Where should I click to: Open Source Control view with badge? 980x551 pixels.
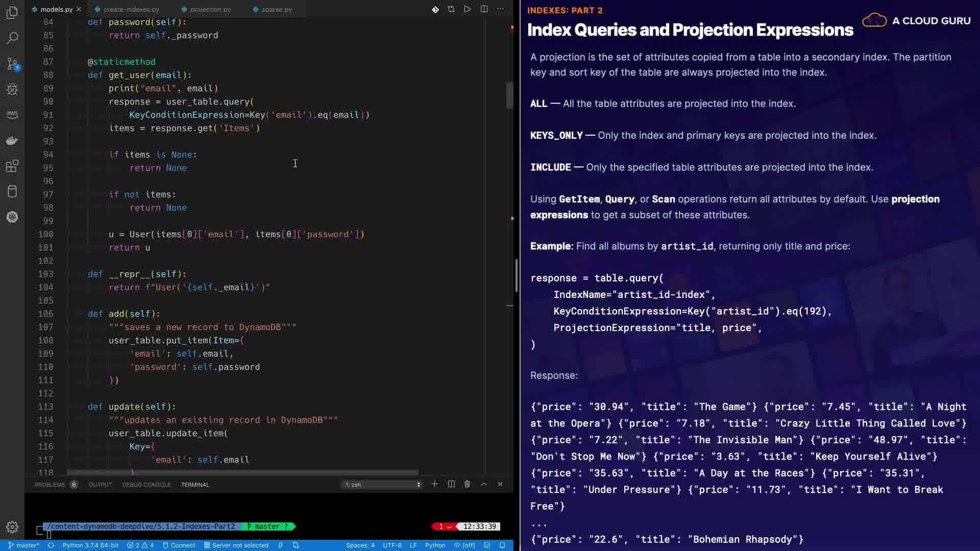[x=12, y=64]
